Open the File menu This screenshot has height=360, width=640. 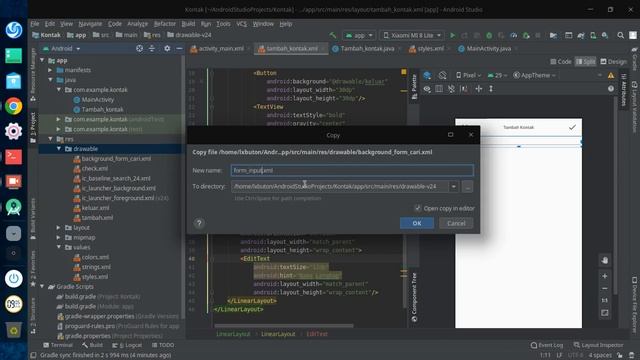click(x=35, y=24)
